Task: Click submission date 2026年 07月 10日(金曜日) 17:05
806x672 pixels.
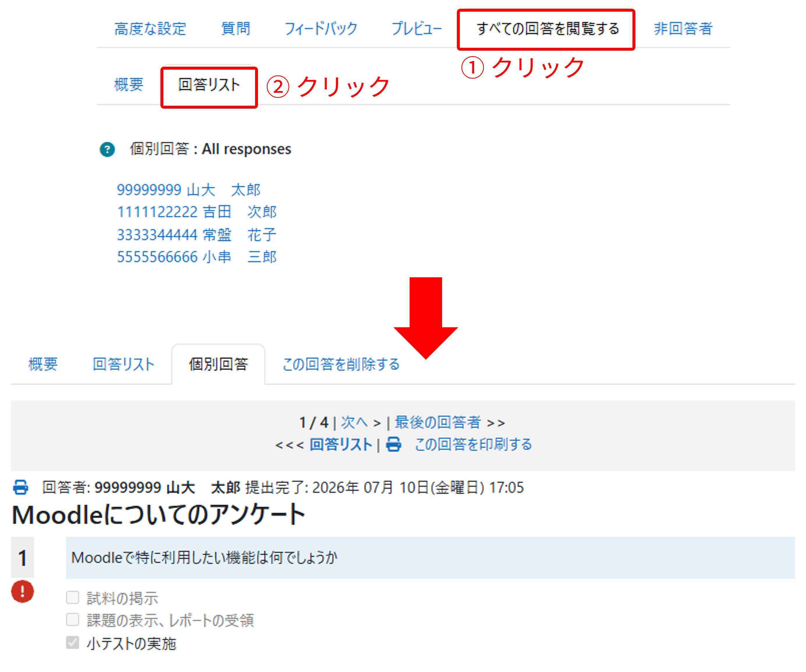Action: (418, 487)
